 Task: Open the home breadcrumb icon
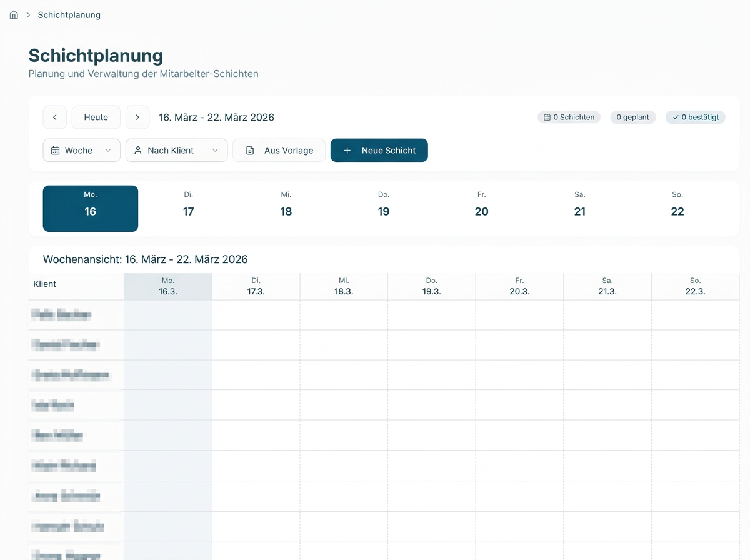(14, 15)
